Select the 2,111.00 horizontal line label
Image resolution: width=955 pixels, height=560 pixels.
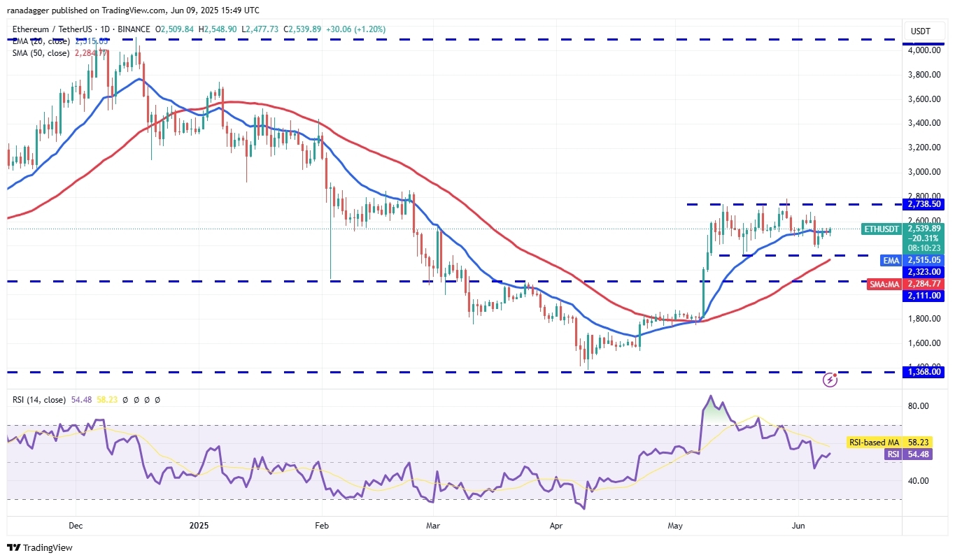pos(924,296)
